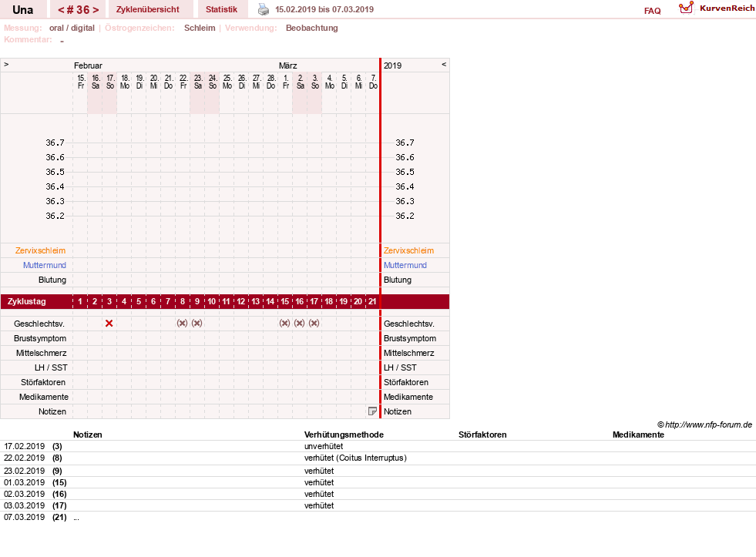Image resolution: width=756 pixels, height=557 pixels.
Task: Click date column 15. Fr
Action: (x=80, y=82)
